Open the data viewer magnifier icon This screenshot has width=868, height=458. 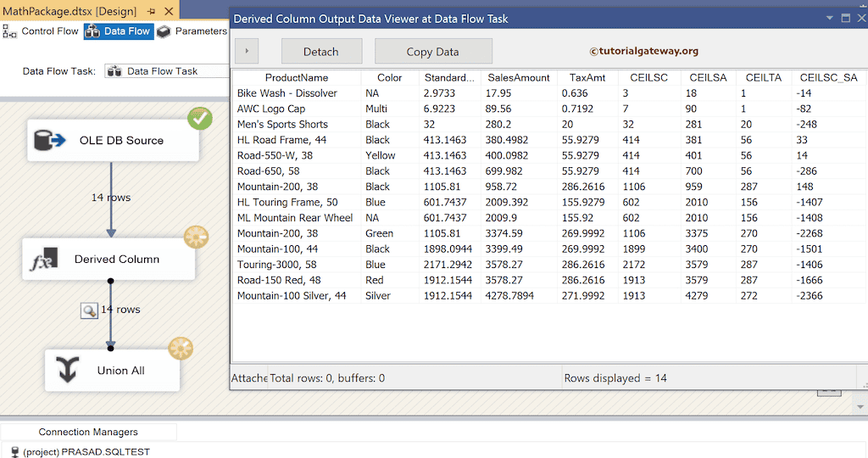click(89, 310)
